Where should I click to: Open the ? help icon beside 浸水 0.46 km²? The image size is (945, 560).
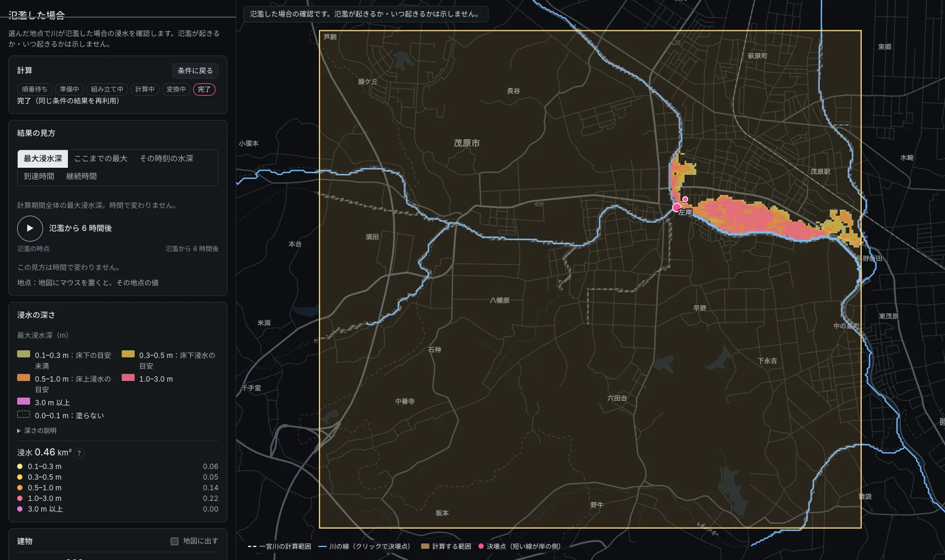coord(79,453)
